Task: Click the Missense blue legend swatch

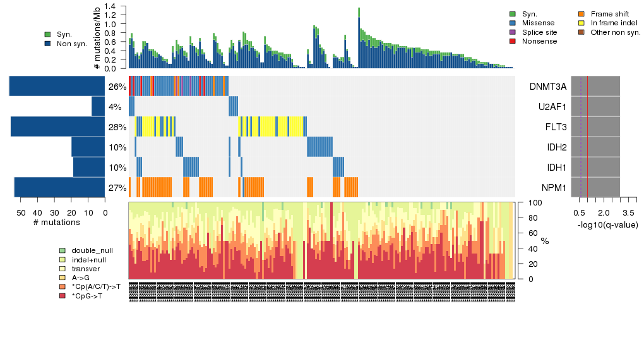Action: (513, 23)
